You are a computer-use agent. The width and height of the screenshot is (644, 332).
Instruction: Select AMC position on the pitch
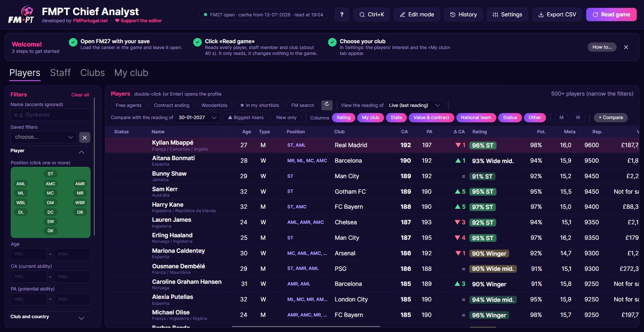(x=50, y=184)
